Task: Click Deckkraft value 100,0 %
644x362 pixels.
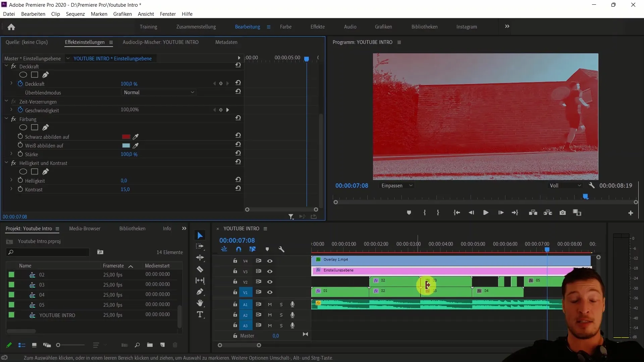Action: 129,84
